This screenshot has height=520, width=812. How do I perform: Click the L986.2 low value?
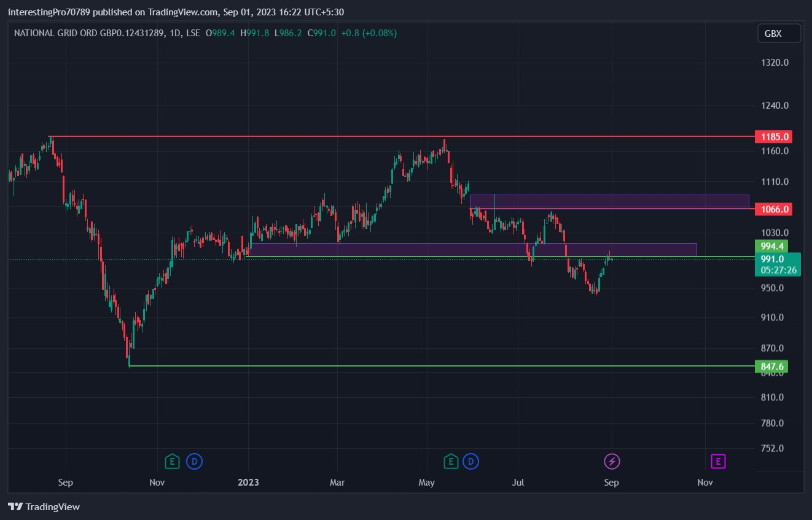coord(288,33)
